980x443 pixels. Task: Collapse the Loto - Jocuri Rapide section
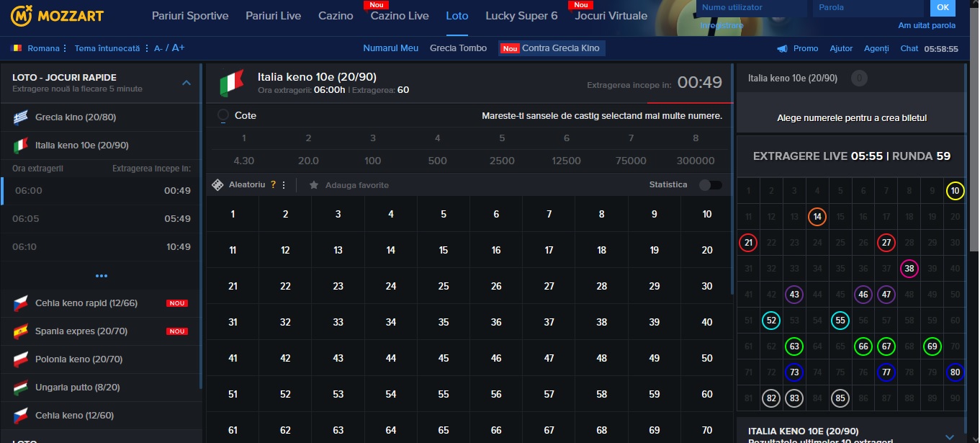[186, 83]
